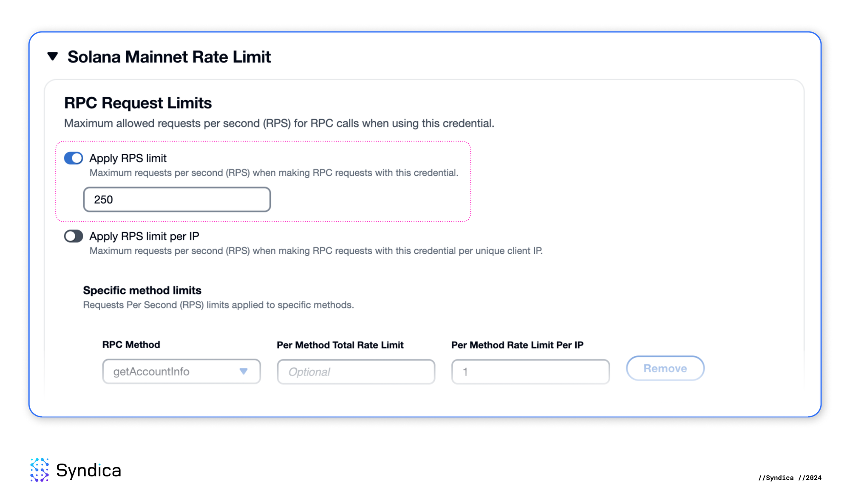Viewport: 850px width, 504px height.
Task: Focus the Per Method Rate Limit Per IP field
Action: [x=530, y=371]
